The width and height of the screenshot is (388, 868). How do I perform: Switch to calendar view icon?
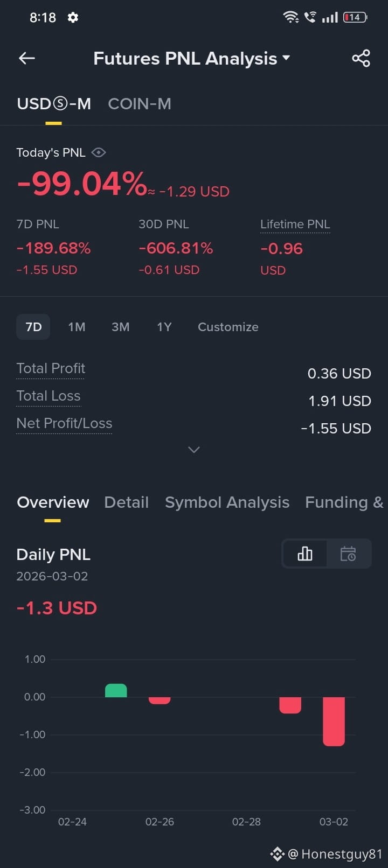[348, 554]
